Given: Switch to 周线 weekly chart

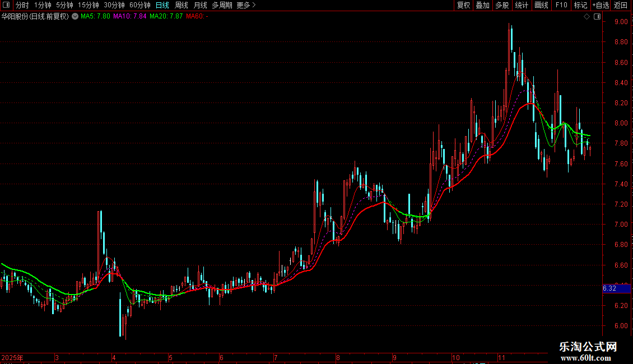Looking at the screenshot, I should tap(181, 5).
